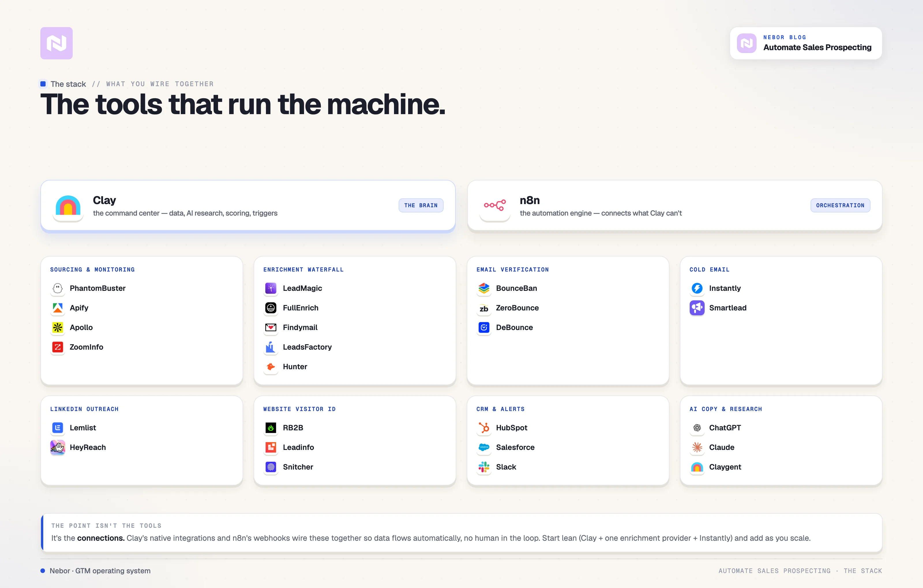The image size is (923, 588).
Task: Click SOURCING & MONITORING heading
Action: (92, 269)
